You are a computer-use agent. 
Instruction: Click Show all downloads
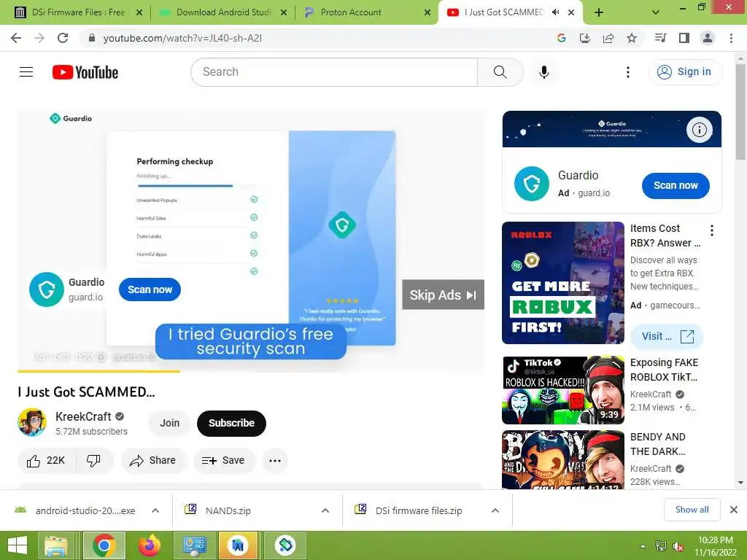click(692, 510)
